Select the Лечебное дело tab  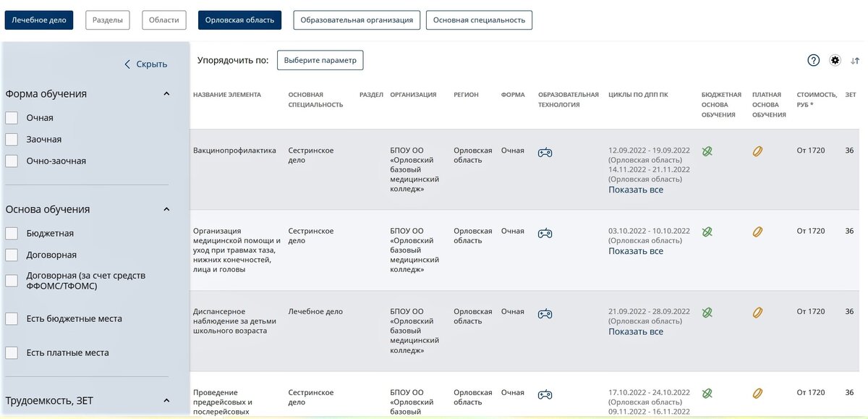[x=40, y=20]
